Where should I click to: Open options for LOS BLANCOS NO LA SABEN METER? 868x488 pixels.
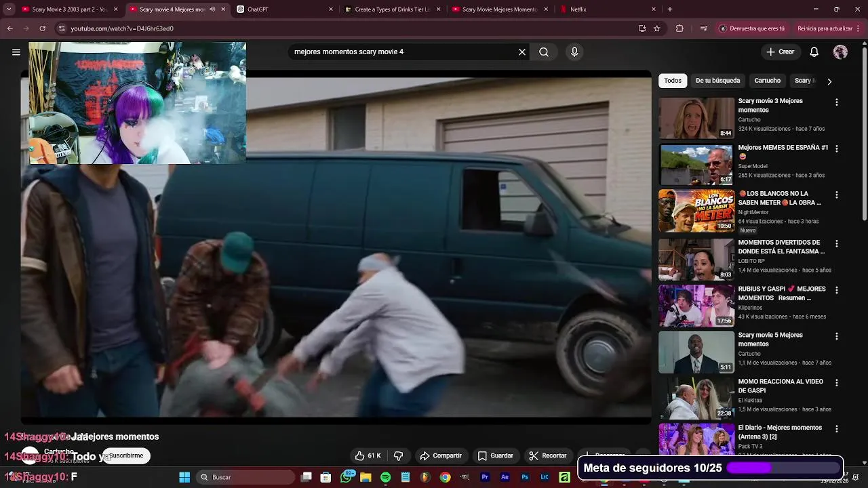(x=837, y=195)
